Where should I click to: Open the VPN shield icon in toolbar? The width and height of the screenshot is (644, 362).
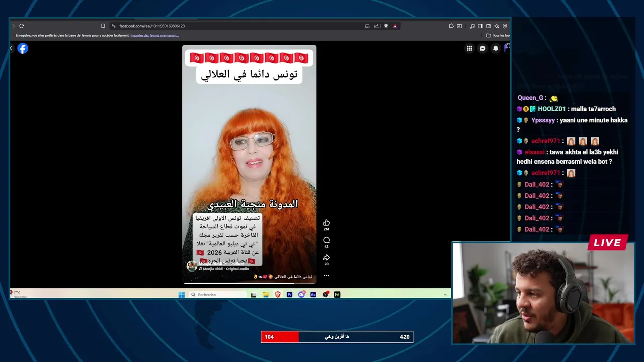point(505,26)
